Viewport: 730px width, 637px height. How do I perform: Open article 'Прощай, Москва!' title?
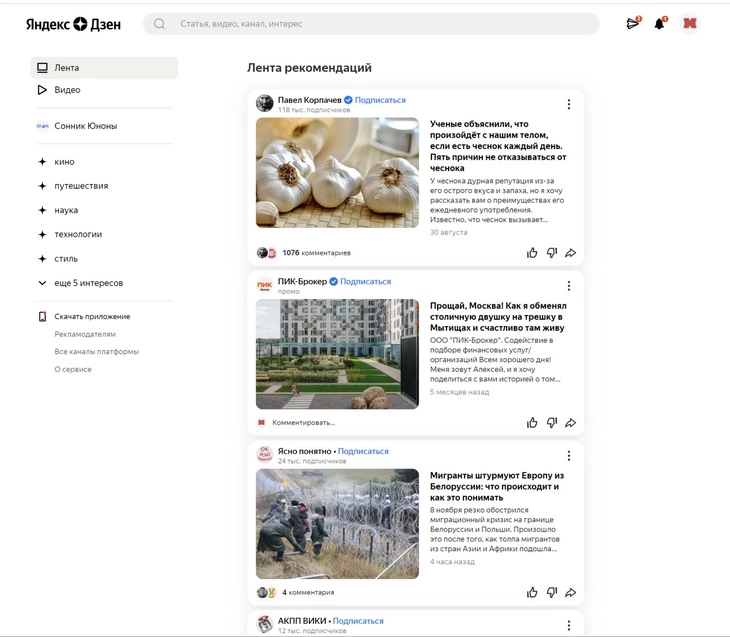coord(498,317)
